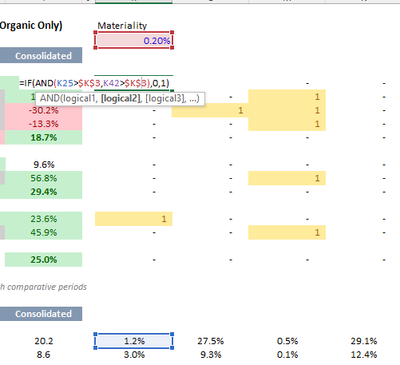This screenshot has height=365, width=400.
Task: Select the 27.5% cell
Action: tap(210, 341)
